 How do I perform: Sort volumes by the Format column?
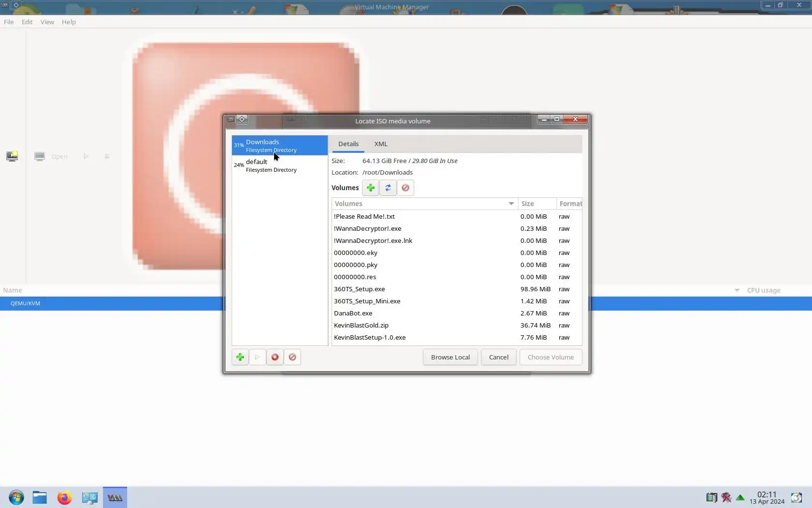[569, 204]
